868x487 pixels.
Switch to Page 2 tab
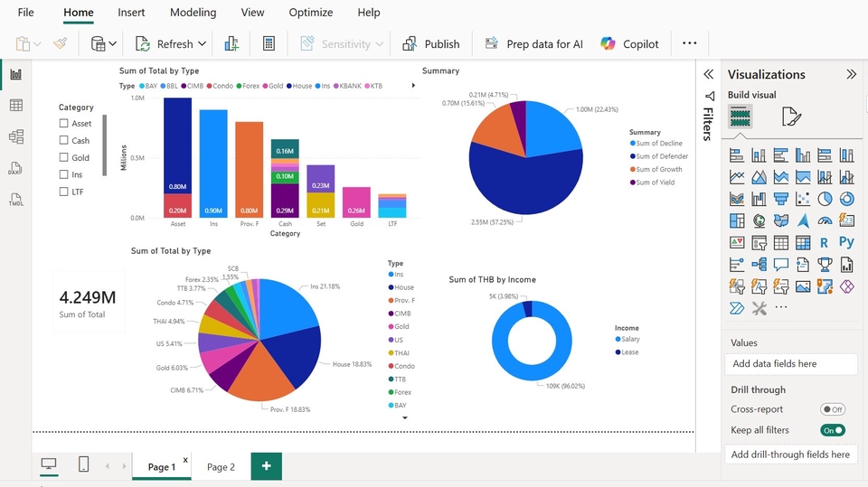pyautogui.click(x=221, y=467)
